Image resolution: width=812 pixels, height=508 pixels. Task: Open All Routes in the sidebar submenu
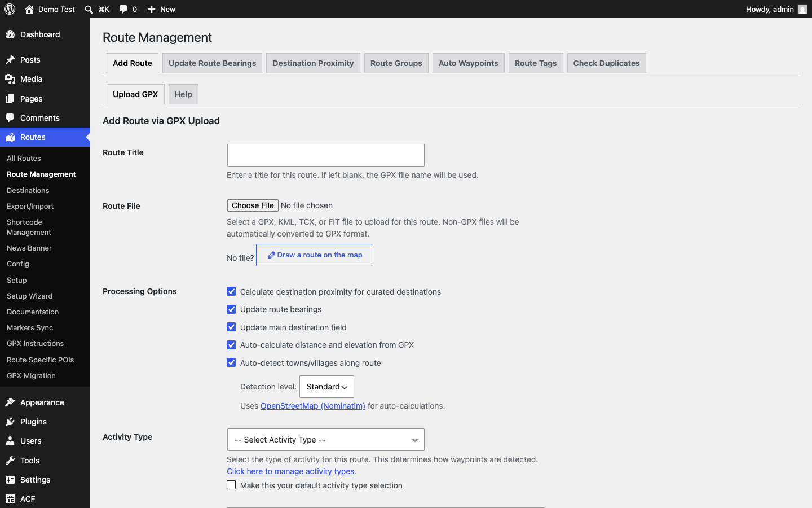[24, 159]
